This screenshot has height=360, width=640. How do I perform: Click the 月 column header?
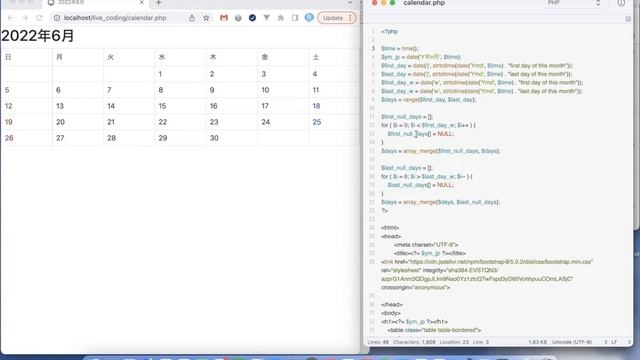click(59, 57)
